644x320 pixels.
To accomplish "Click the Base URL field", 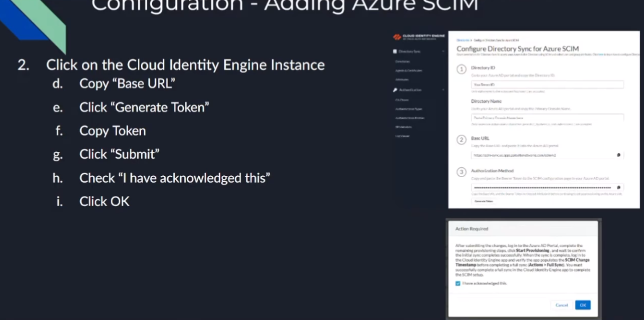I will 548,155.
